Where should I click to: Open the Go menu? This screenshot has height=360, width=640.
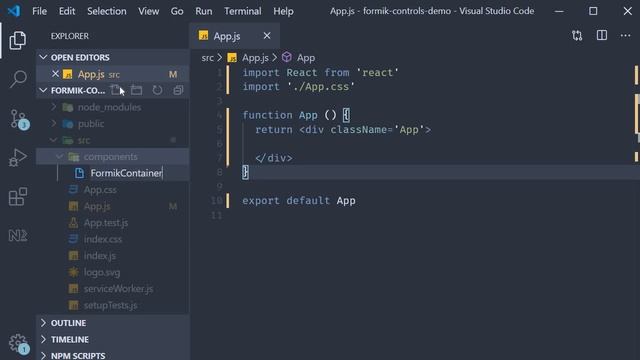[x=177, y=11]
